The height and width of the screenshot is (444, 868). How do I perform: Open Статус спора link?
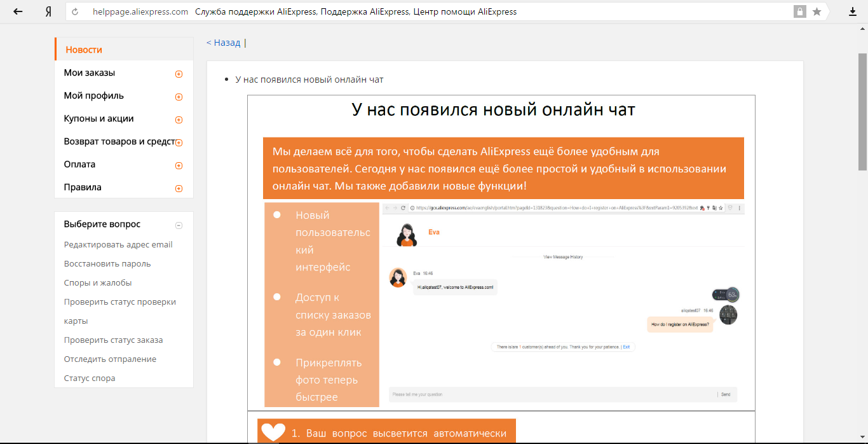pos(90,378)
